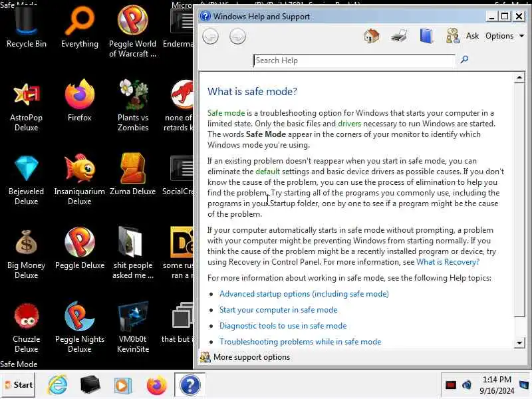Click the red flag tray icon
The height and width of the screenshot is (399, 532).
click(x=451, y=385)
